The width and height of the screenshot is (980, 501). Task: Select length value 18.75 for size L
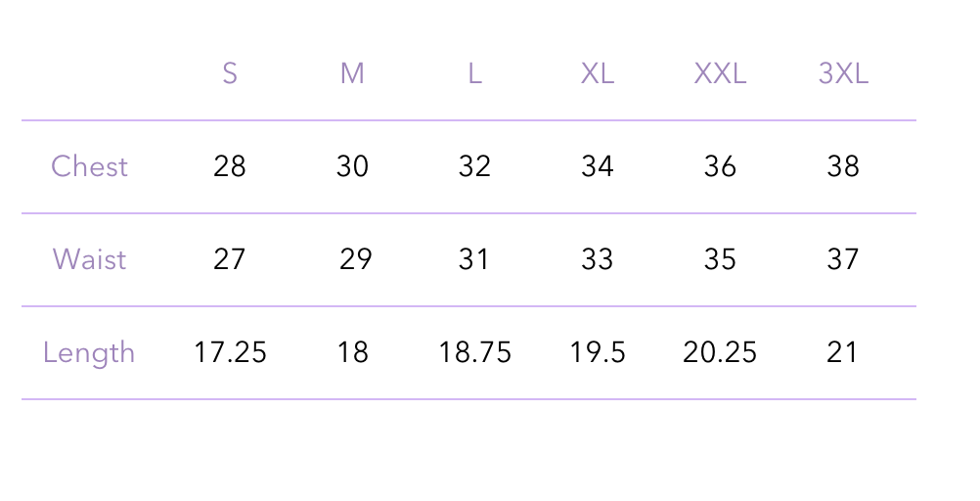click(x=474, y=352)
